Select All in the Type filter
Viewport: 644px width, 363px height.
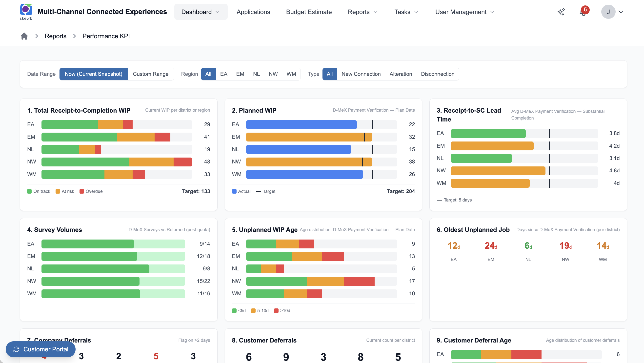329,74
